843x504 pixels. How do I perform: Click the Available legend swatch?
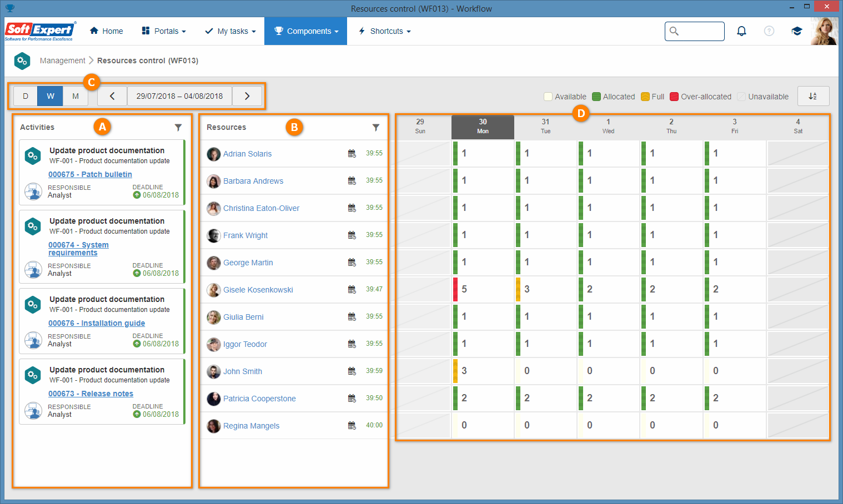point(548,97)
